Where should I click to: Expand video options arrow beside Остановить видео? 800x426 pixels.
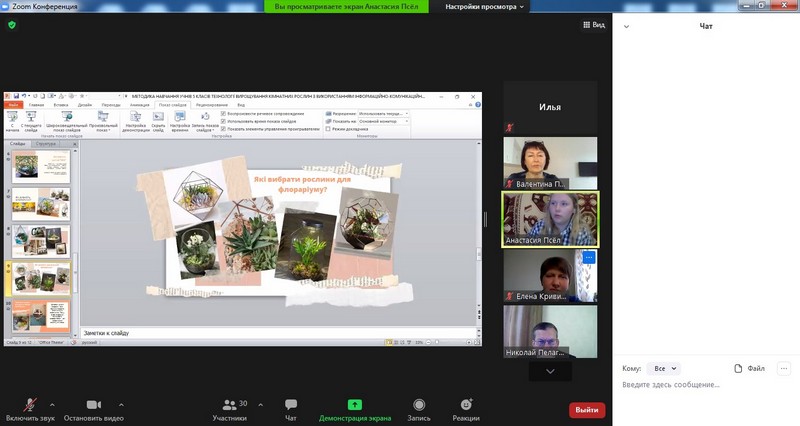121,405
